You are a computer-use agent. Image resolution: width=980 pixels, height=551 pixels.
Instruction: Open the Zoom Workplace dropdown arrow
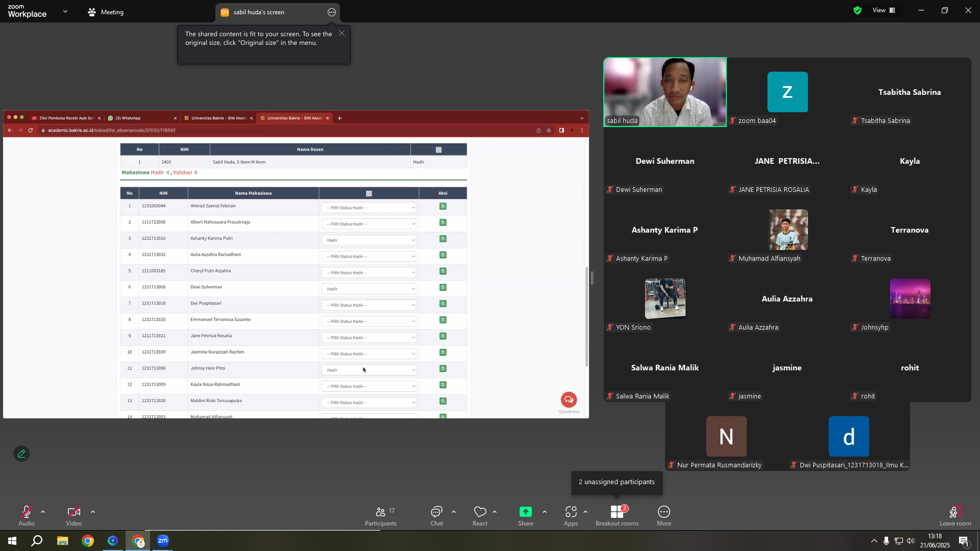(x=65, y=11)
